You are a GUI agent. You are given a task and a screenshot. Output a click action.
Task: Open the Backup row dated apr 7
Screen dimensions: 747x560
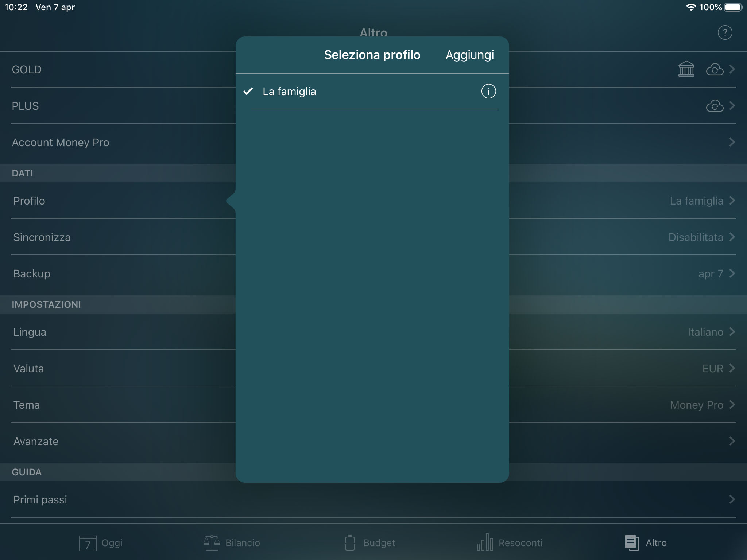(31, 273)
